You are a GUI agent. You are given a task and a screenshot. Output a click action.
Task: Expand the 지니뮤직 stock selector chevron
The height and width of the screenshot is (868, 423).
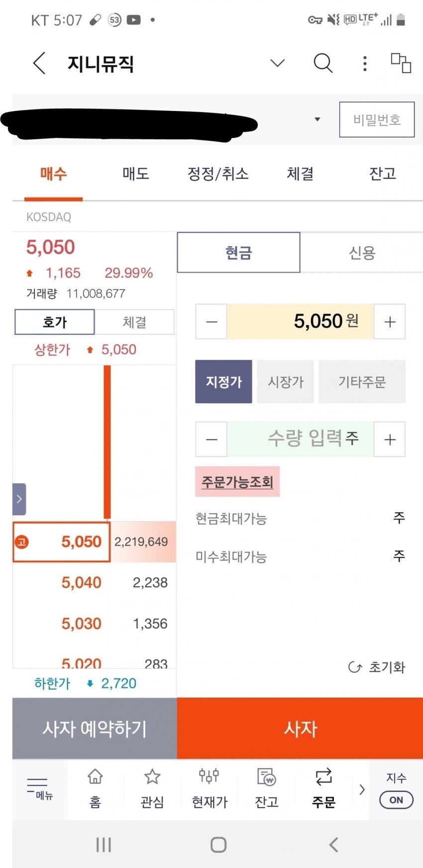tap(277, 63)
